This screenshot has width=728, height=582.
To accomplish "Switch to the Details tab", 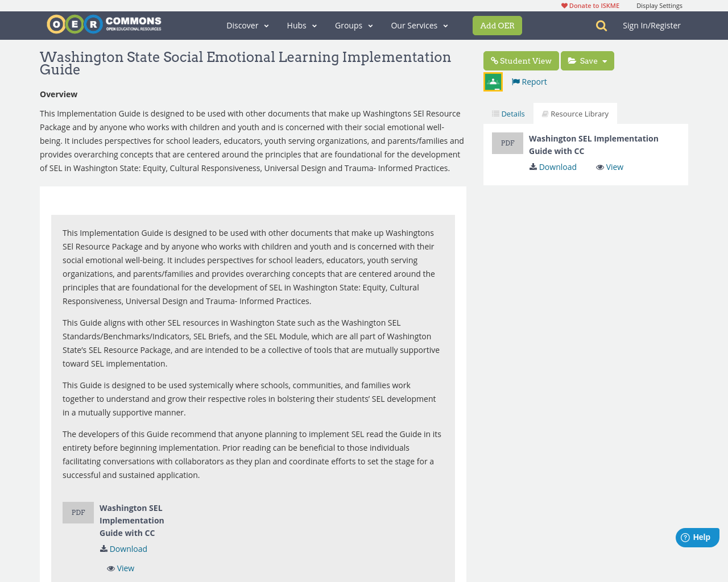I will pyautogui.click(x=508, y=113).
